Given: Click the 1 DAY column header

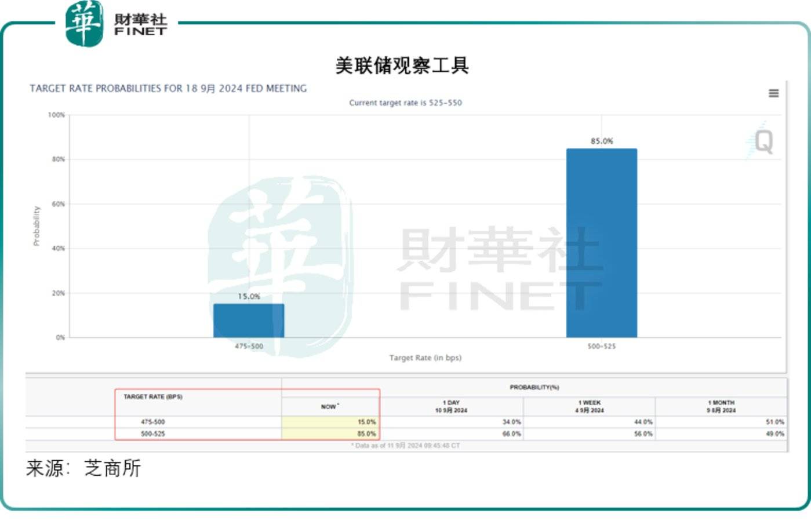Looking at the screenshot, I should pos(451,406).
